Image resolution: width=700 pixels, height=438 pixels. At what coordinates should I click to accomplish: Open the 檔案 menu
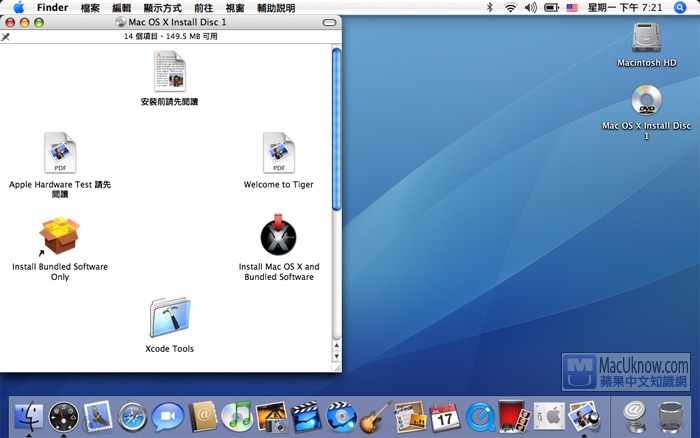90,8
